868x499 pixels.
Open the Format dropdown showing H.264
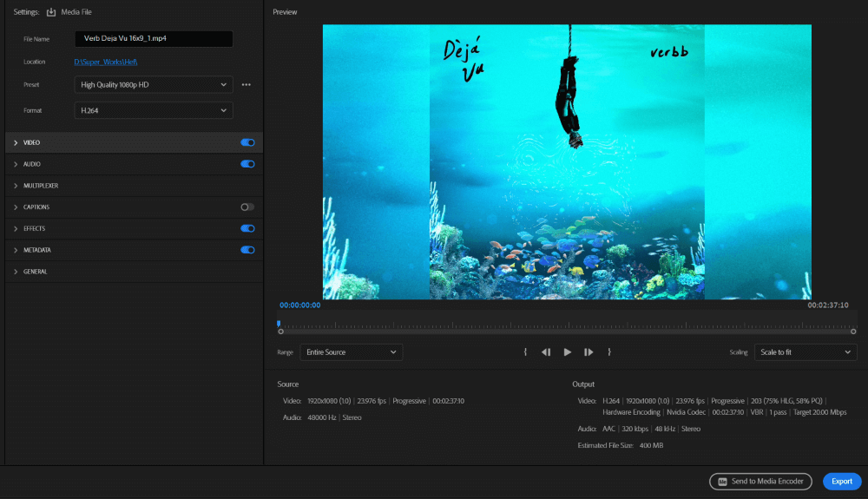[154, 111]
